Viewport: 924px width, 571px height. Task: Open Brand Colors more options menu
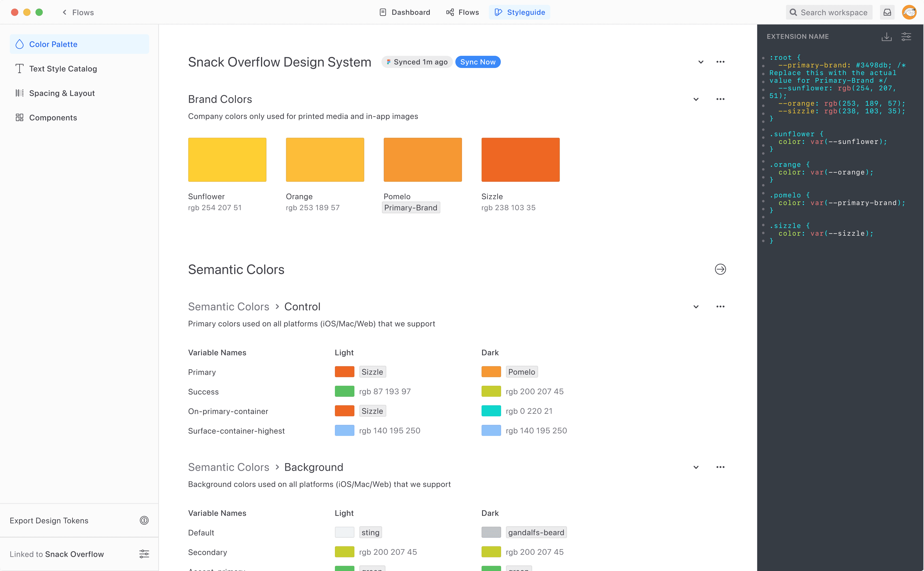720,99
